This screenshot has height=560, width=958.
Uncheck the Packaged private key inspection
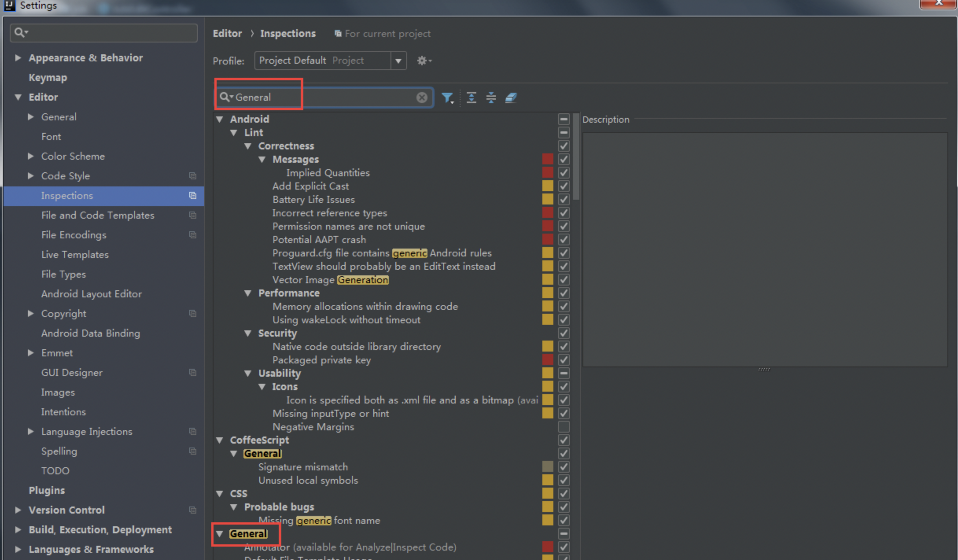click(x=563, y=360)
